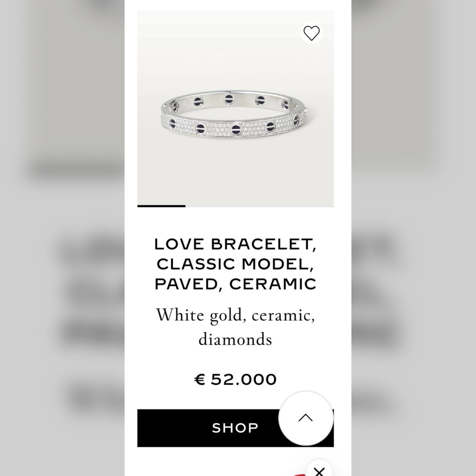The width and height of the screenshot is (476, 476).
Task: Open the Love Bracelet product title link
Action: pos(235,264)
